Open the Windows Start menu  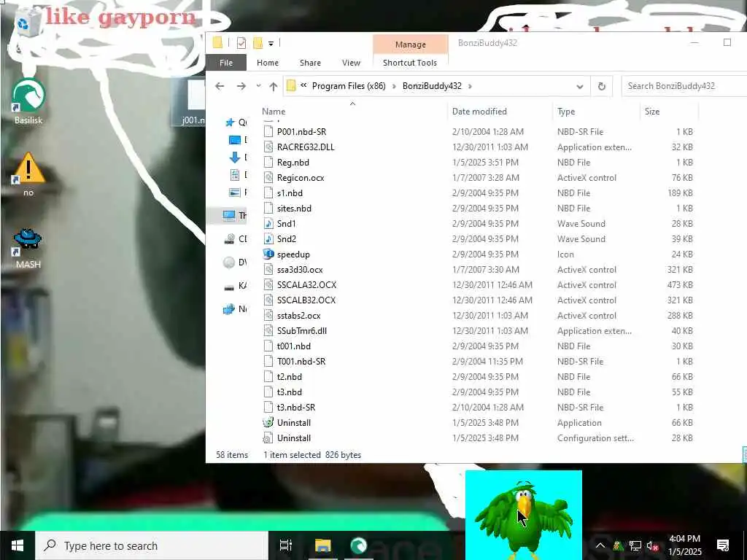click(x=18, y=545)
